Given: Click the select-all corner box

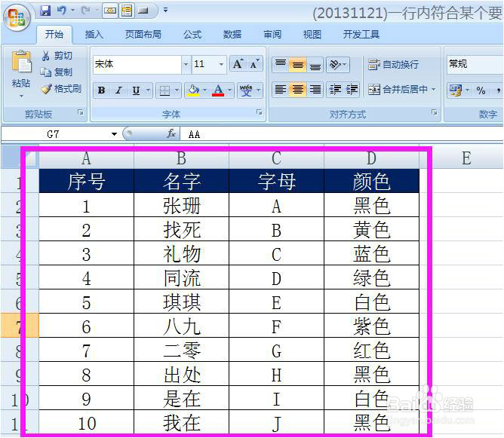Looking at the screenshot, I should coord(20,158).
